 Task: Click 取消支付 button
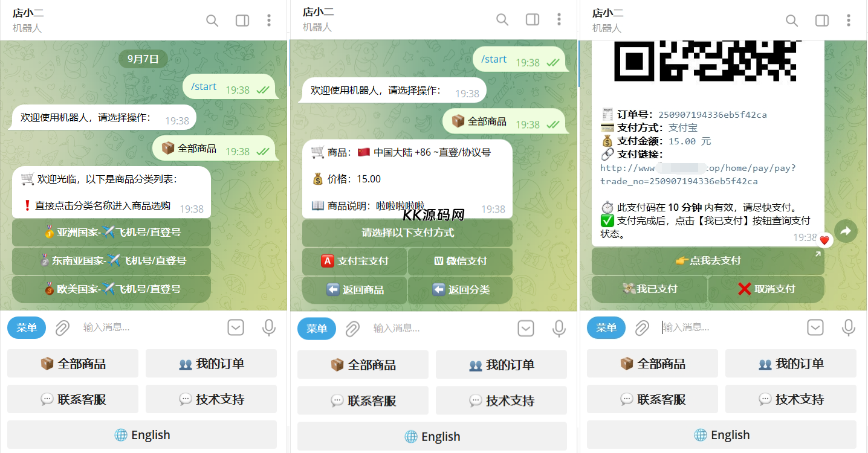pyautogui.click(x=766, y=289)
